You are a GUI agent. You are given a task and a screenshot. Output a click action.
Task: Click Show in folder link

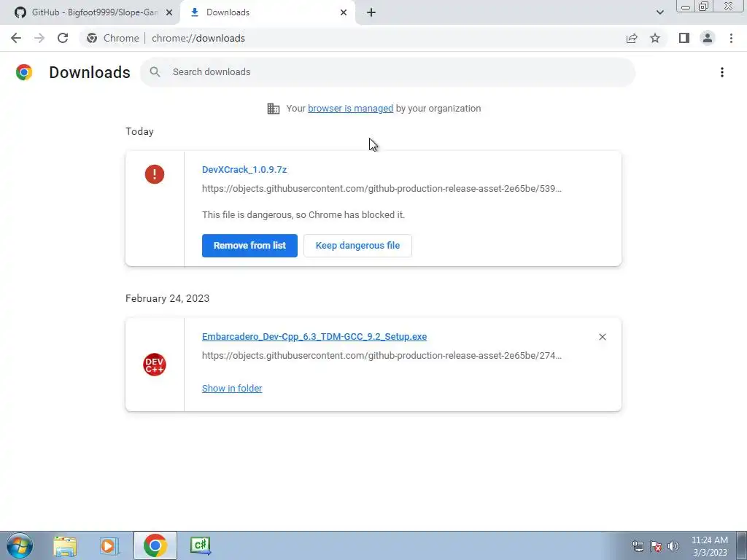(x=232, y=389)
